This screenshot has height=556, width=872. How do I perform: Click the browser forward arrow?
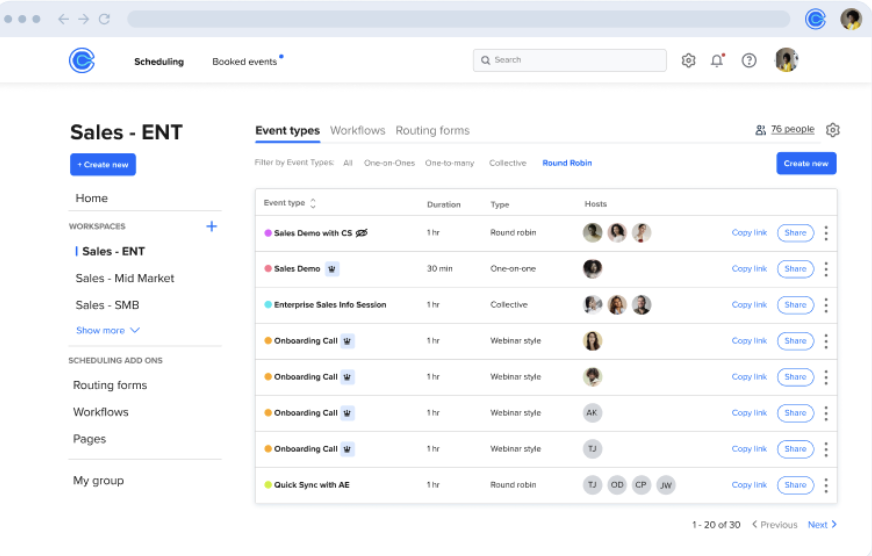83,19
